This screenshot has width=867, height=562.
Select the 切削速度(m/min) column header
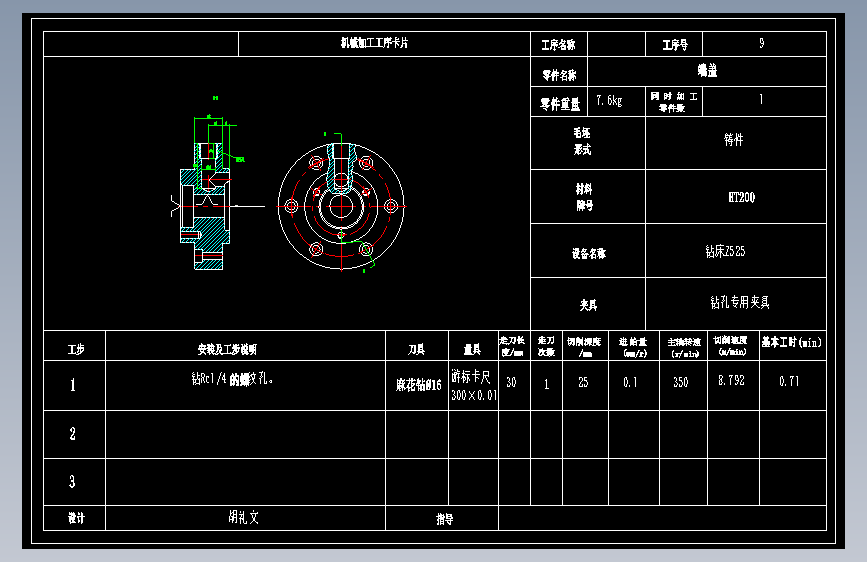(733, 346)
